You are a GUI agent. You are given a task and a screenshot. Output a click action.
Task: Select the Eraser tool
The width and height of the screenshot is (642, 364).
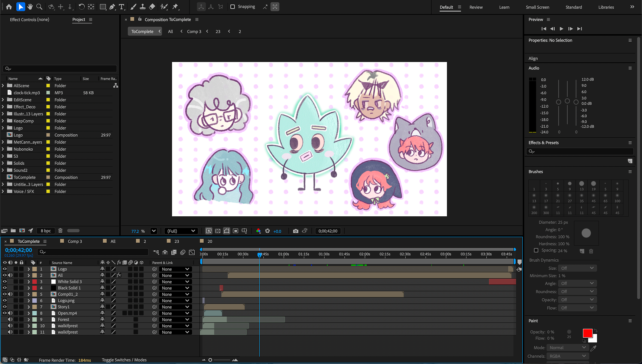click(x=152, y=7)
